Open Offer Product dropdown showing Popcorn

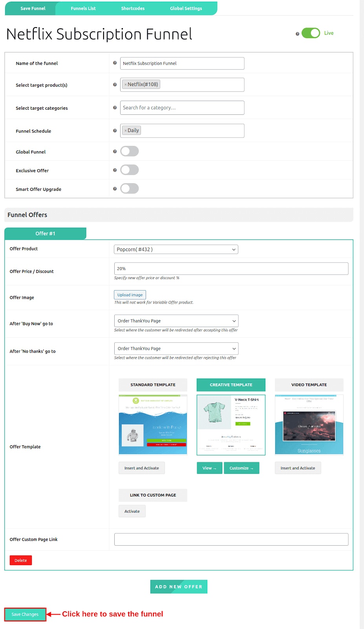click(176, 249)
